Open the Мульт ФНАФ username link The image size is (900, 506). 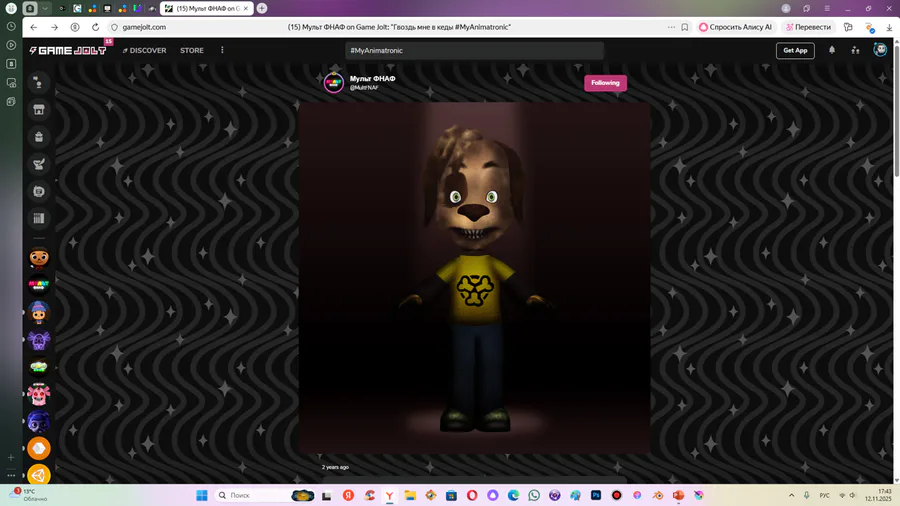point(373,79)
